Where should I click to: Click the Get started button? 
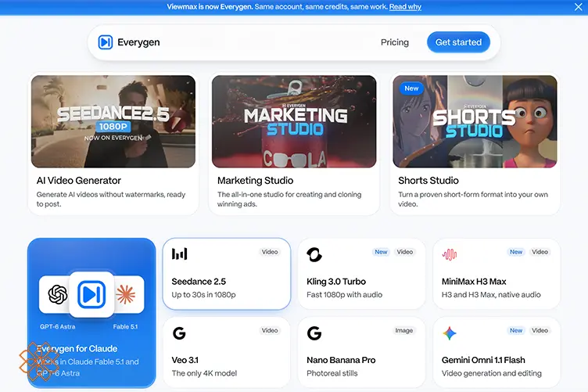click(458, 42)
